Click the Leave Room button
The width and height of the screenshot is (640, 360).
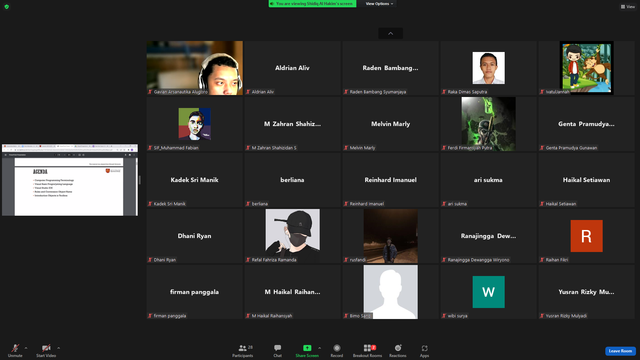[x=620, y=351]
